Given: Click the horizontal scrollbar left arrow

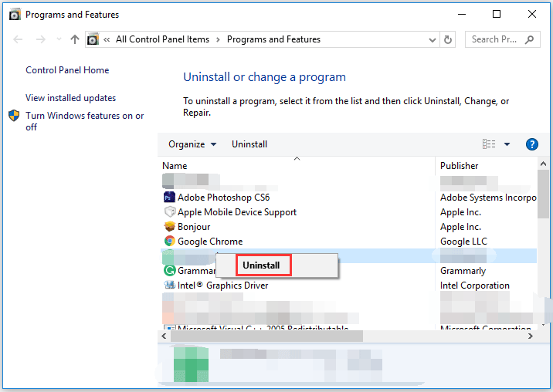Looking at the screenshot, I should pyautogui.click(x=164, y=336).
